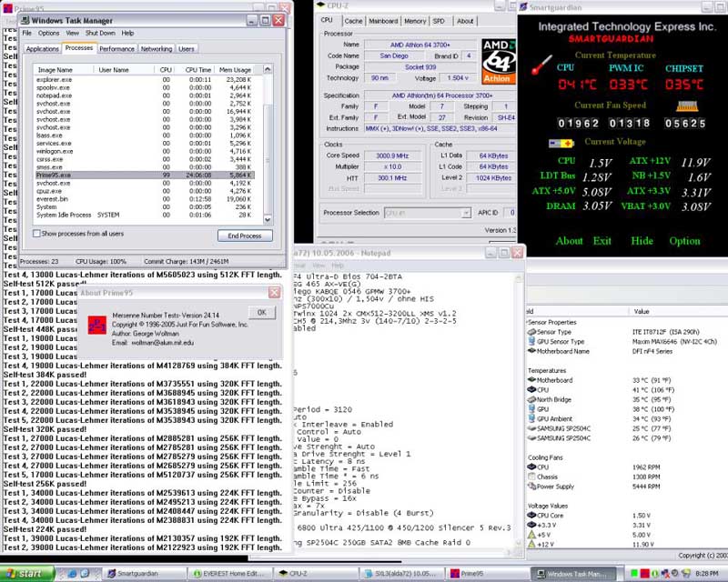Click Exit in Smartguardian
This screenshot has width=728, height=582.
pyautogui.click(x=602, y=241)
